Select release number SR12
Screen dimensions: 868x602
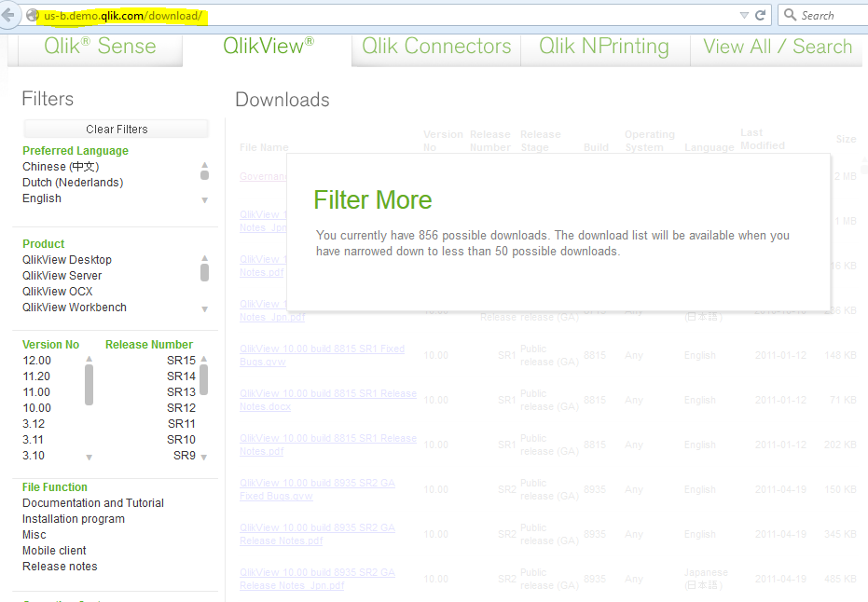[182, 408]
